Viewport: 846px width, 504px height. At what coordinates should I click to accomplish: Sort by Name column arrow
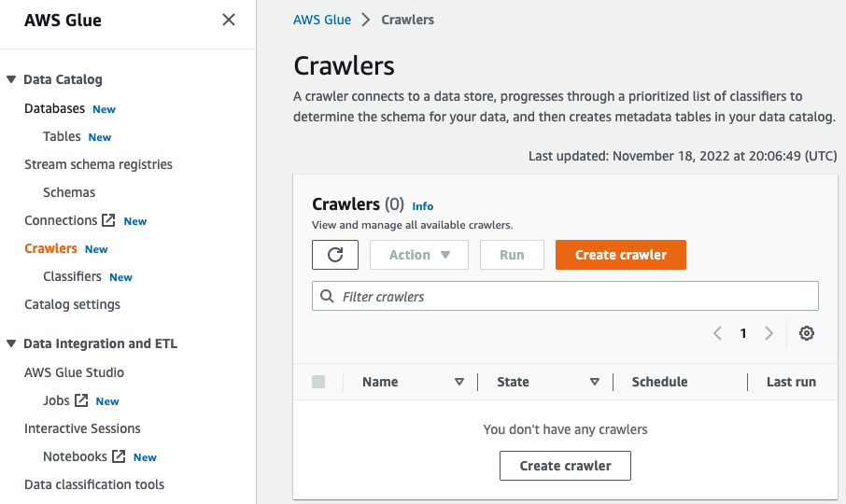click(459, 382)
